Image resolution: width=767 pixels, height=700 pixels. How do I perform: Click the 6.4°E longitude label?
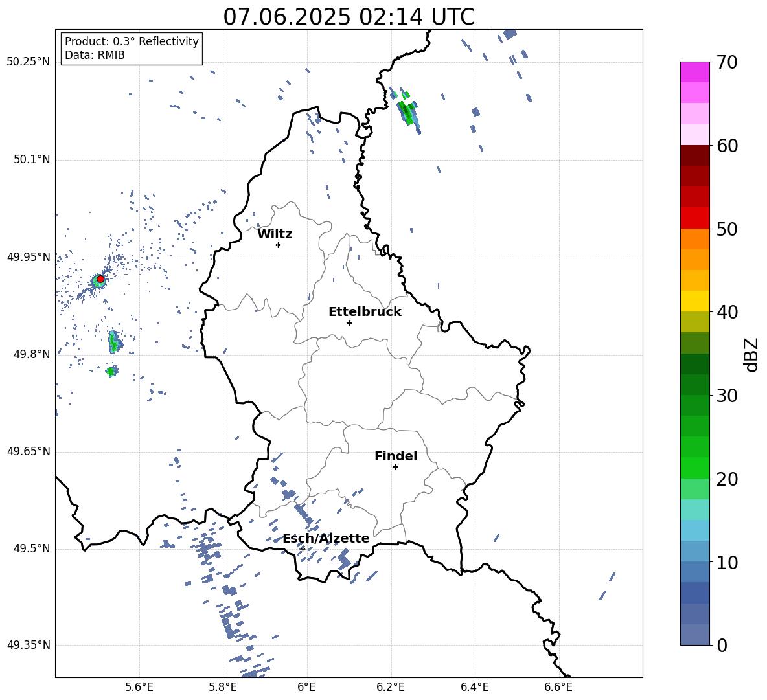tap(474, 687)
